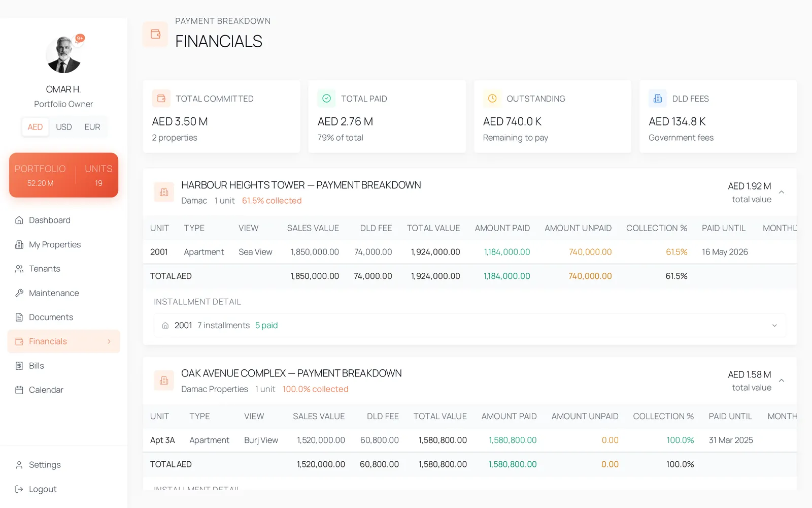
Task: Switch currency to EUR
Action: [92, 127]
